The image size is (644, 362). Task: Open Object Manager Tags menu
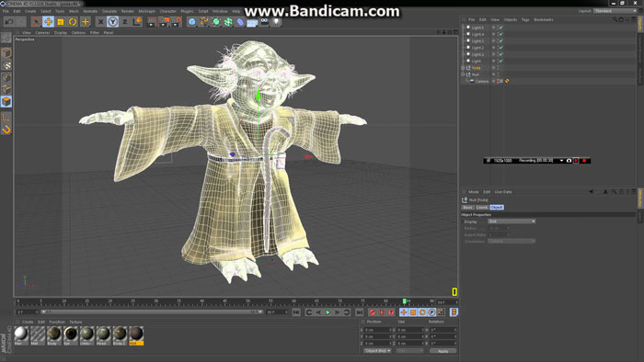coord(525,19)
